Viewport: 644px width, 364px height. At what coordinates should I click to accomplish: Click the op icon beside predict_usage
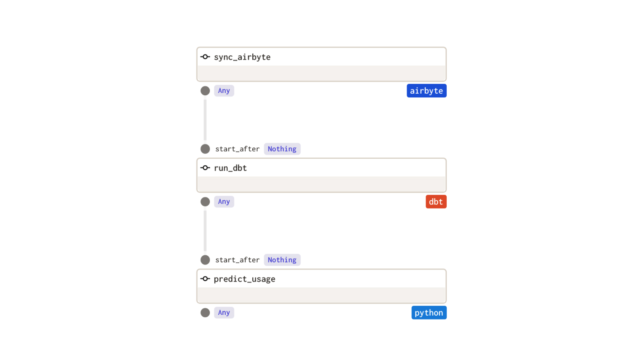click(205, 279)
